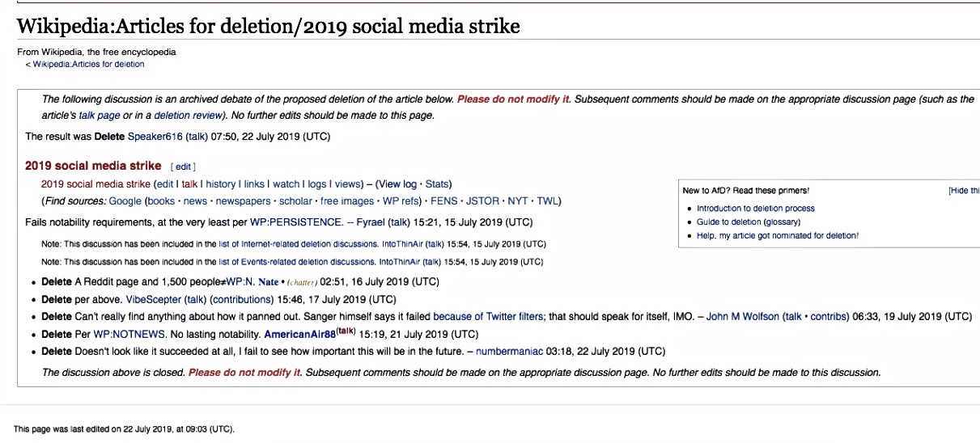Open John M Wolfson's contribs link

pyautogui.click(x=828, y=316)
